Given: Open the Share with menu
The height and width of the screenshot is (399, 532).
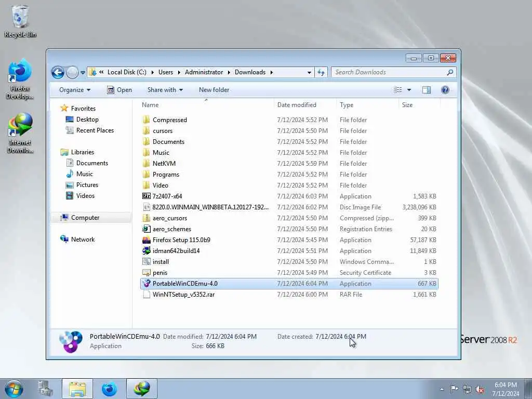Looking at the screenshot, I should (165, 90).
